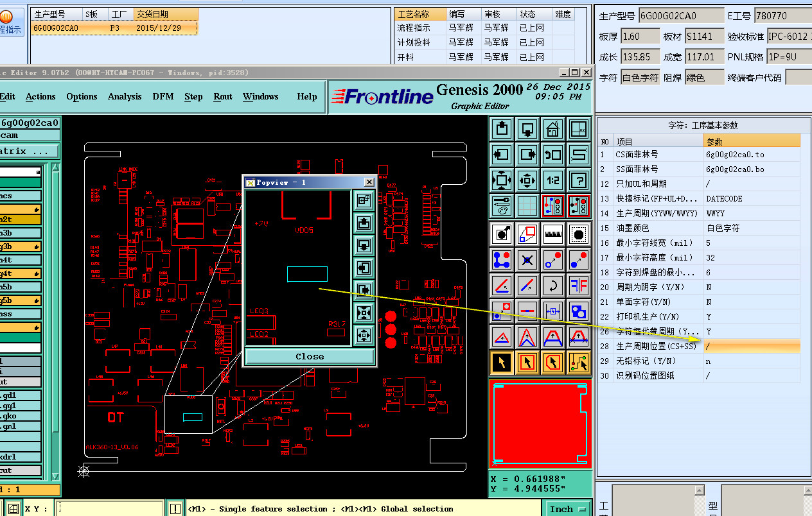Click the Home view house icon

(x=552, y=128)
